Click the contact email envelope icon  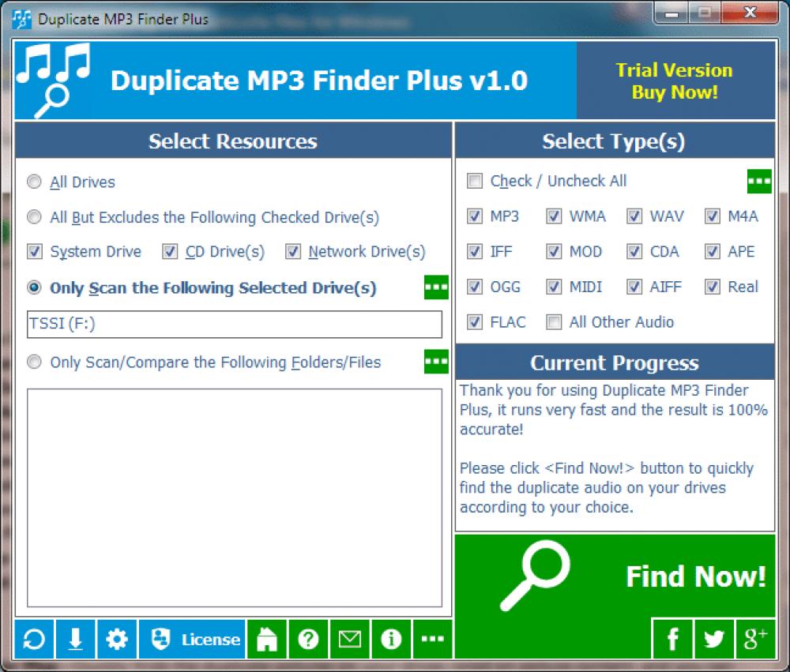(x=349, y=639)
